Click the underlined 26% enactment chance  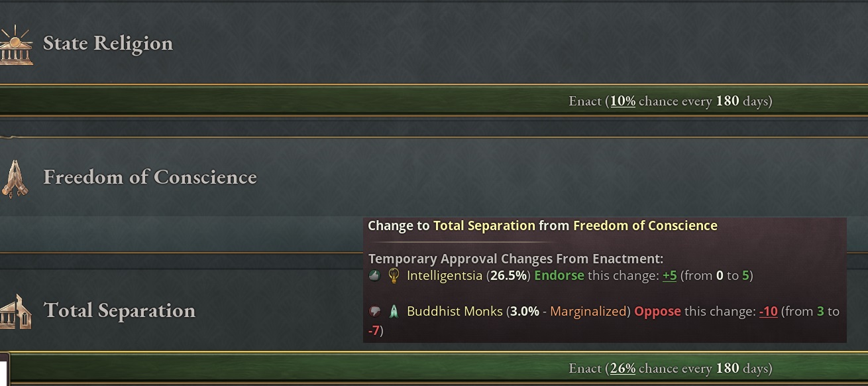tap(623, 368)
